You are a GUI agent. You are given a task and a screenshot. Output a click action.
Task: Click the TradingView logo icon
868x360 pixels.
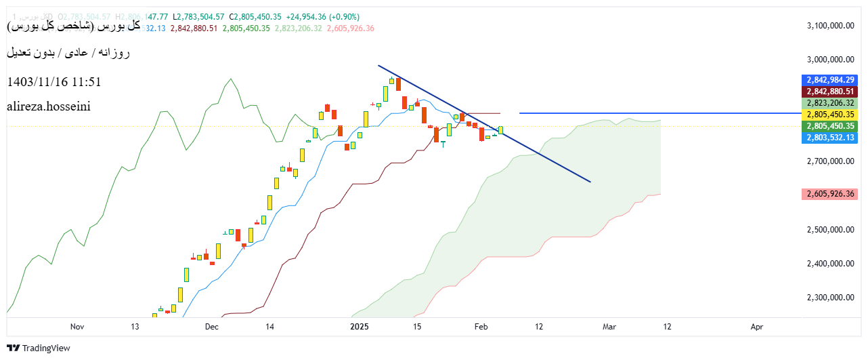pos(14,348)
